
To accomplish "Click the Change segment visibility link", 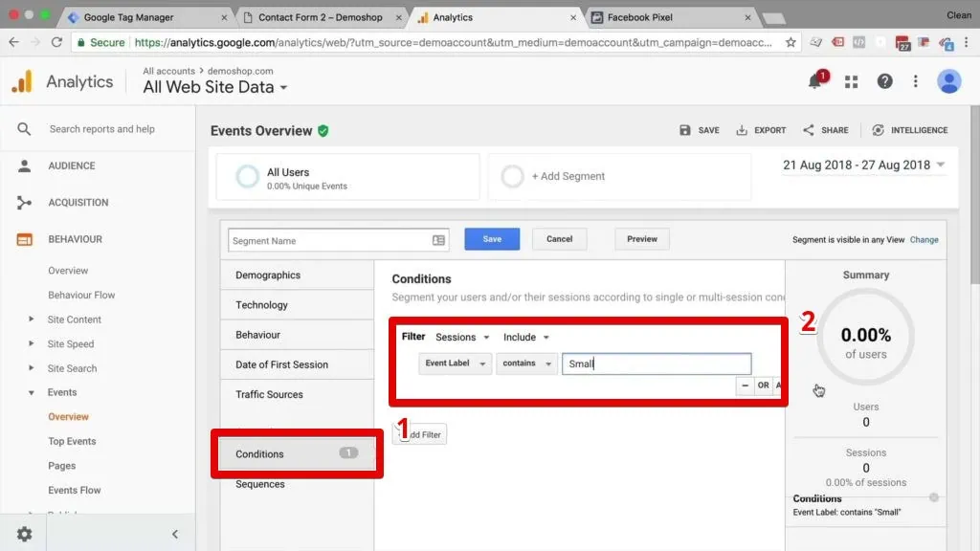I will click(924, 240).
